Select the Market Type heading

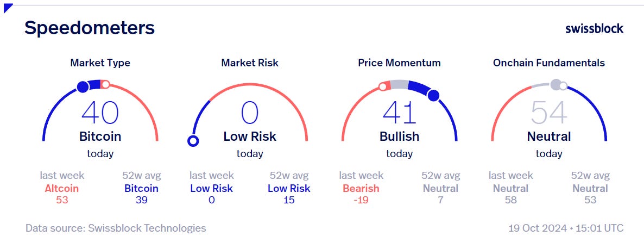(100, 63)
